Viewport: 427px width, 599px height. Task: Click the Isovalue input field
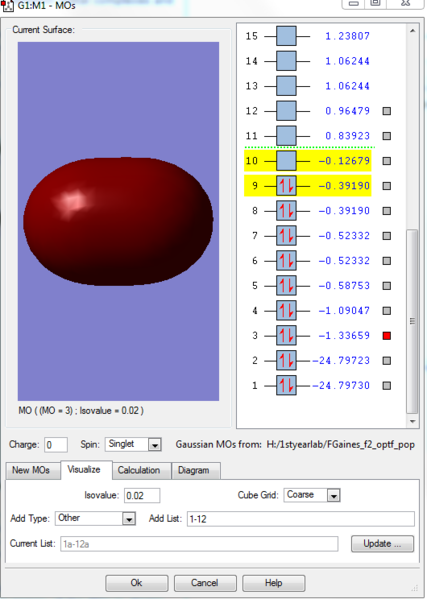tap(142, 496)
